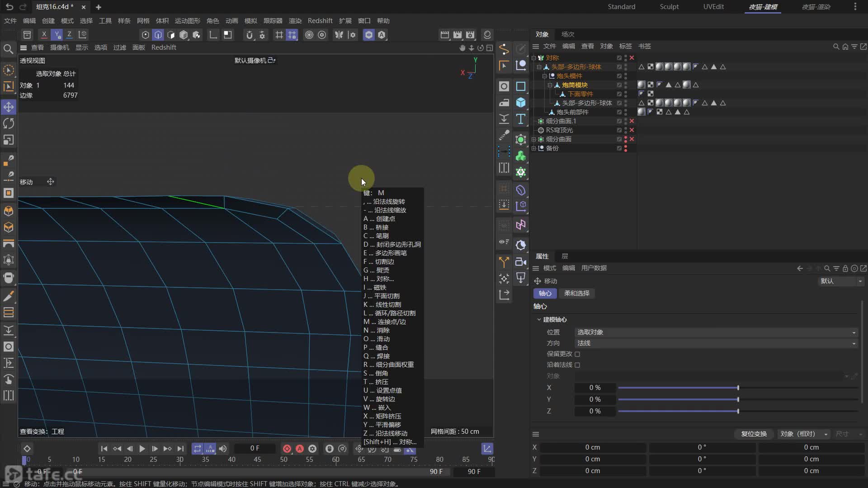Go to the start of the timeline
Image resolution: width=868 pixels, height=488 pixels.
tap(104, 449)
